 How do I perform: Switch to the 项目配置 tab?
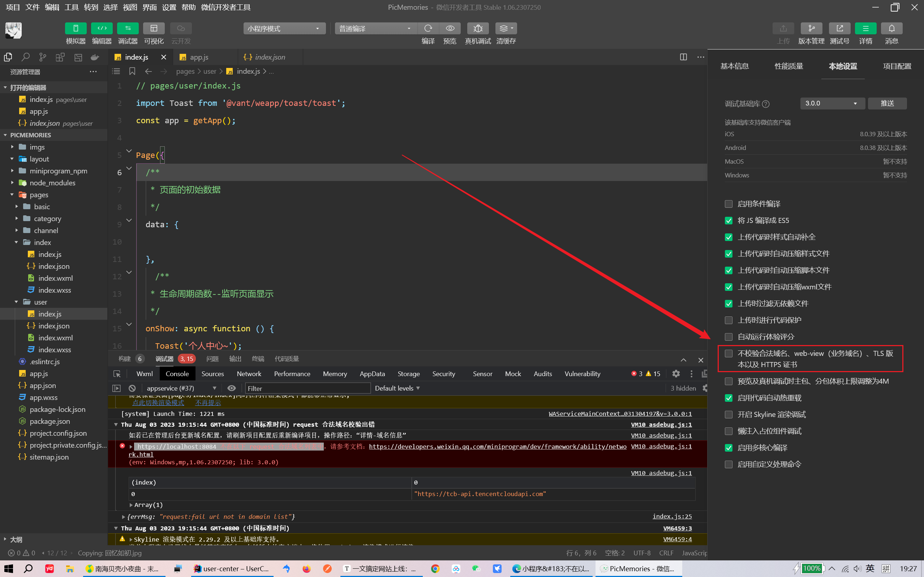tap(897, 66)
